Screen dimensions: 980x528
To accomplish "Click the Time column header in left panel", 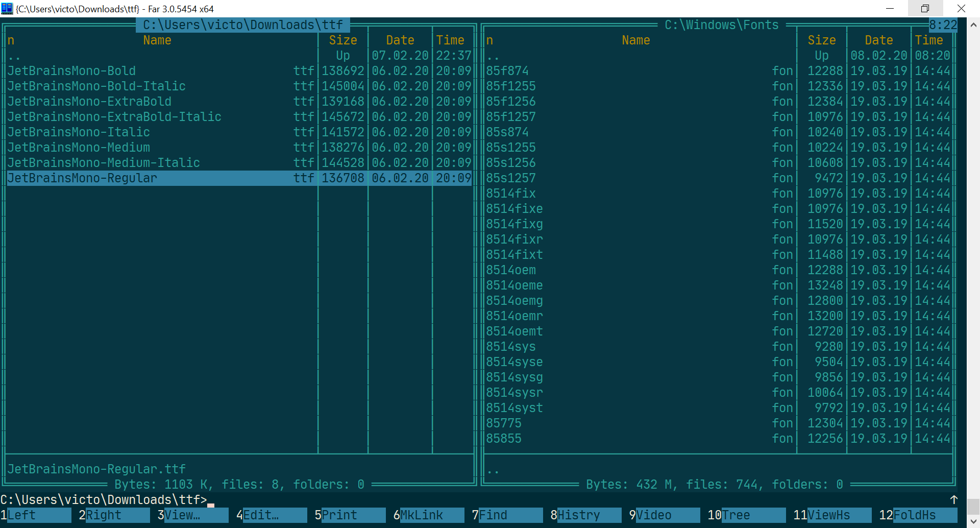I will point(450,40).
